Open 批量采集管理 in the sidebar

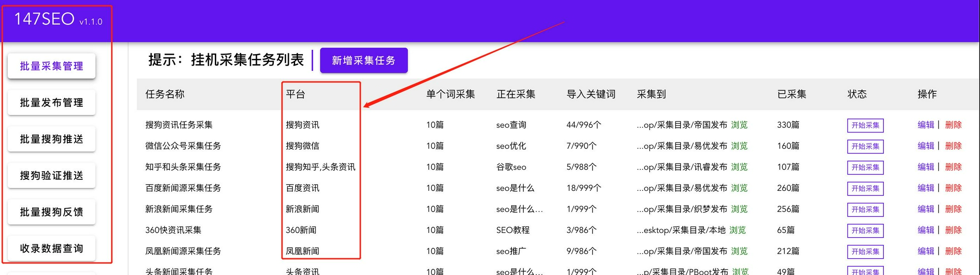[x=52, y=66]
